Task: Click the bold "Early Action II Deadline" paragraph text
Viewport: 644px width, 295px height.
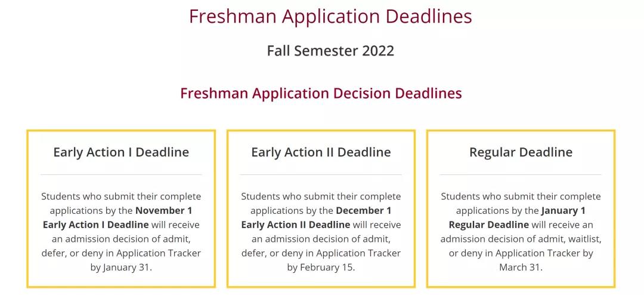Action: 296,225
